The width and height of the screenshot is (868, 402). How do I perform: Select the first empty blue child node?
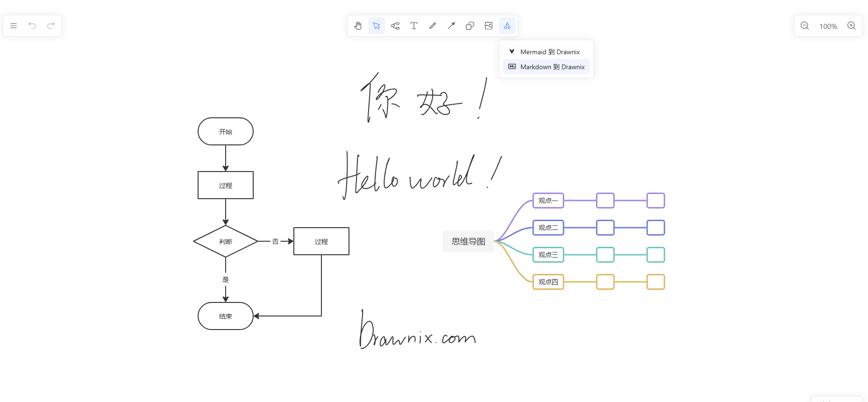tap(605, 228)
